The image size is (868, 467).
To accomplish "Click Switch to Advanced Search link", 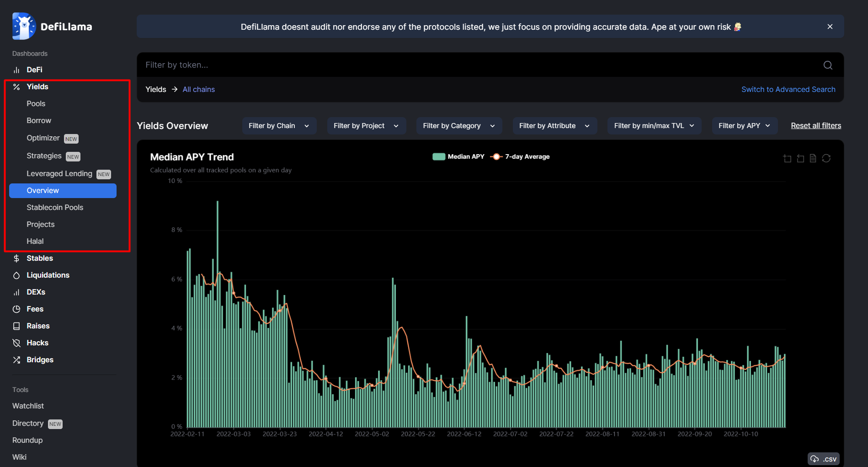I will point(788,89).
